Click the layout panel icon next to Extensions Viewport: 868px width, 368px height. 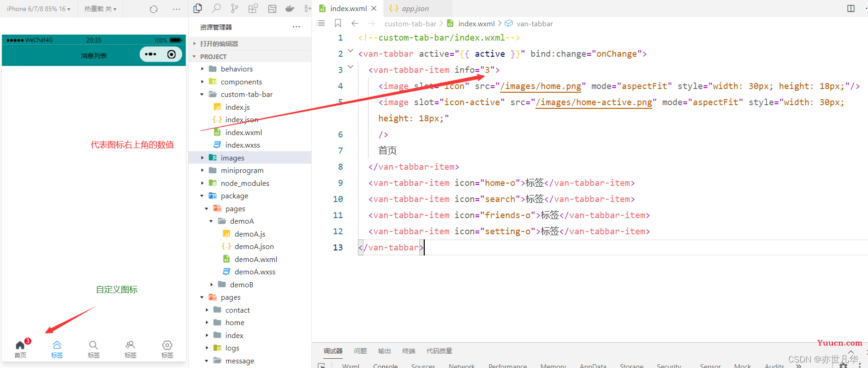[x=272, y=8]
